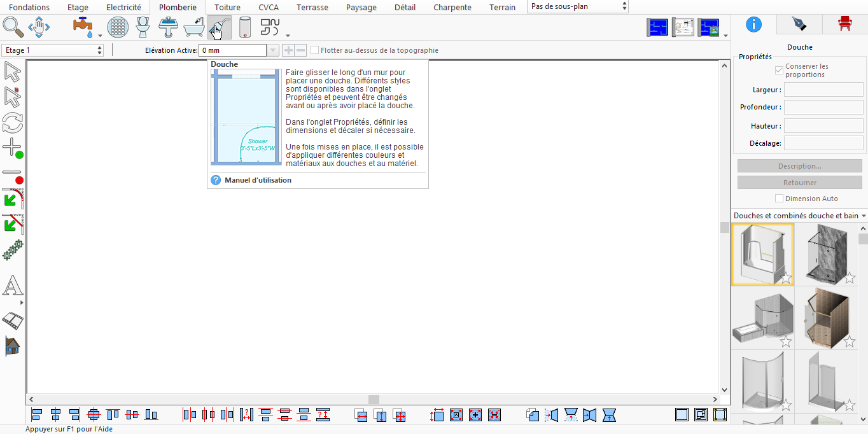Image resolution: width=868 pixels, height=434 pixels.
Task: Open the Etage 1 floor dropdown
Action: pos(52,50)
